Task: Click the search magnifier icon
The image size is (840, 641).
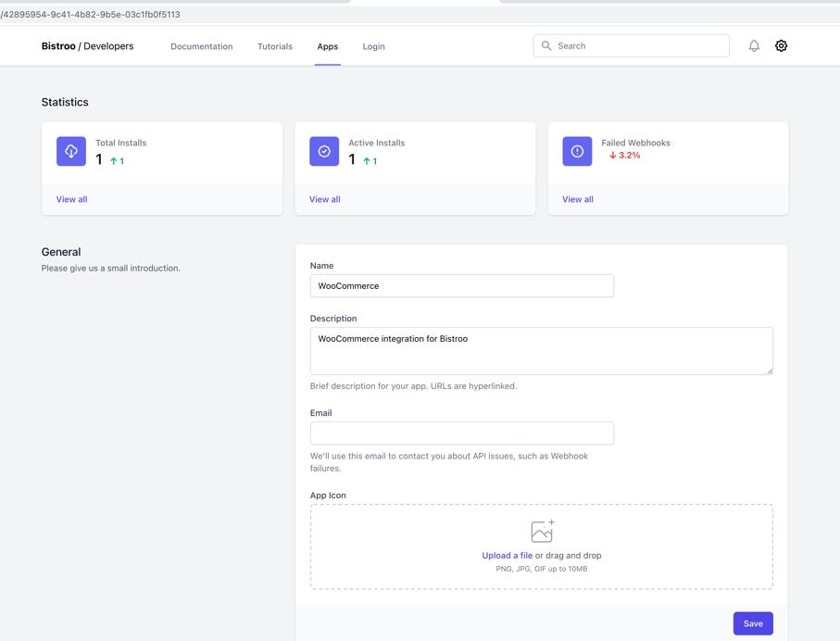Action: [545, 46]
